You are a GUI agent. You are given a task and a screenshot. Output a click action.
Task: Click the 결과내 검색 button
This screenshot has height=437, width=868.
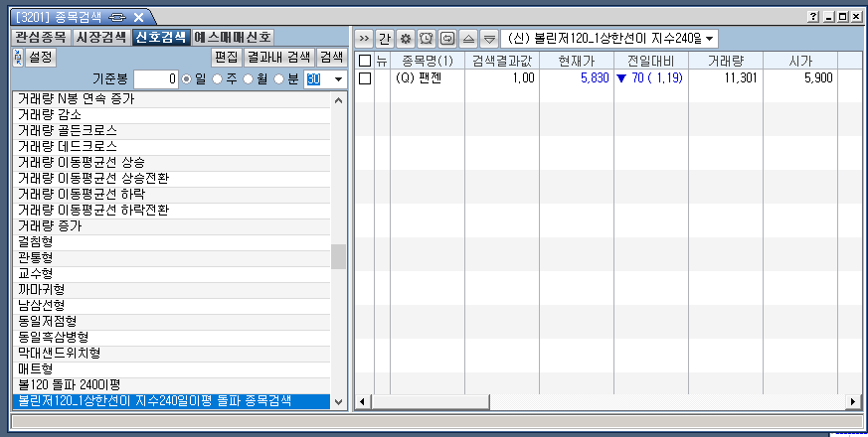point(278,57)
